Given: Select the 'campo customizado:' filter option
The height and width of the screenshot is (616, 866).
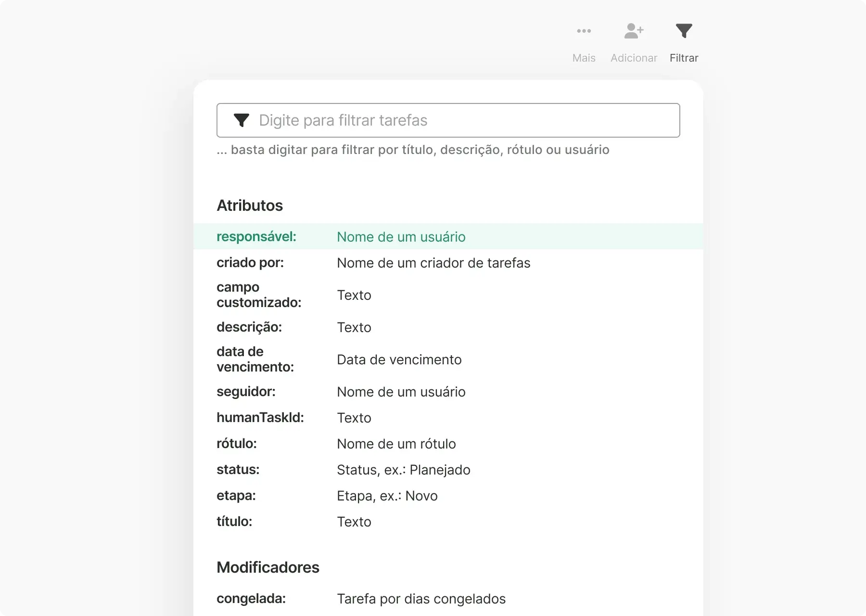Looking at the screenshot, I should 259,295.
